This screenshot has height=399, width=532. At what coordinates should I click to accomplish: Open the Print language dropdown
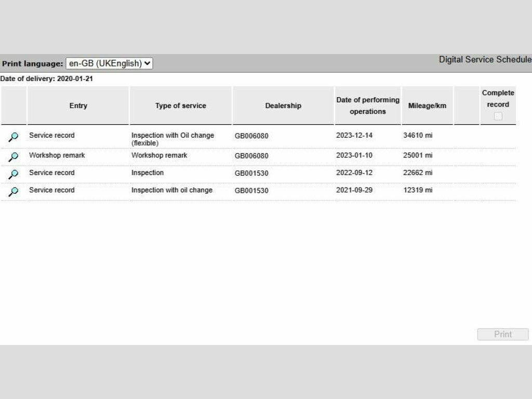(x=109, y=63)
